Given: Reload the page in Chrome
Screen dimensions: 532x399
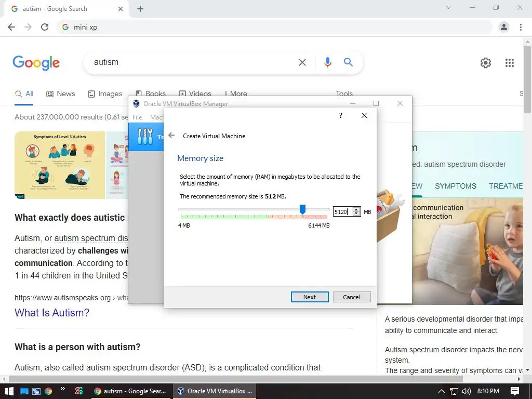Looking at the screenshot, I should point(45,27).
